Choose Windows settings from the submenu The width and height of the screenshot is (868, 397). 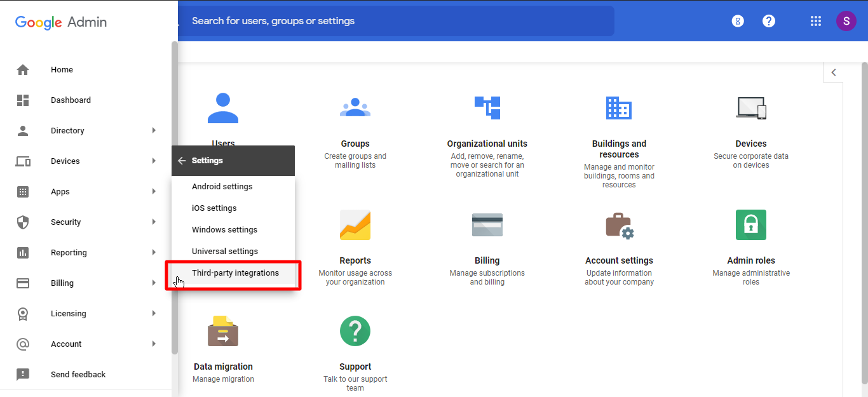tap(224, 230)
